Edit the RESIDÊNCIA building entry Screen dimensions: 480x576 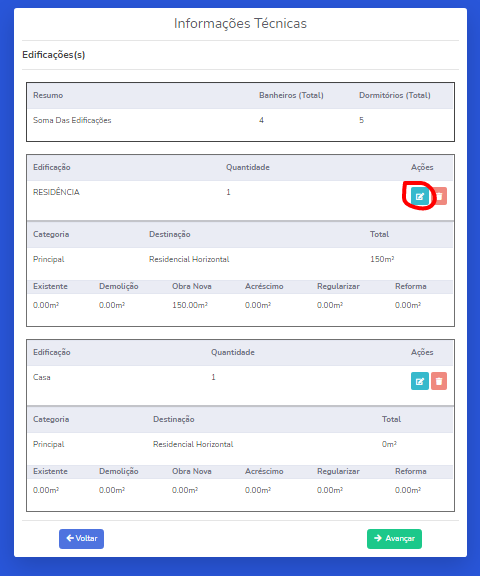point(420,196)
